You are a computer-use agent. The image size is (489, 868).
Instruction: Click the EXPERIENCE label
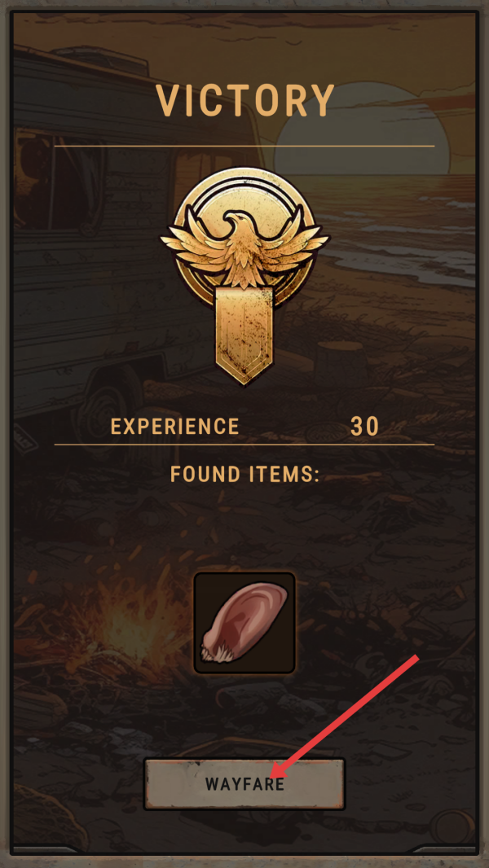pyautogui.click(x=175, y=426)
